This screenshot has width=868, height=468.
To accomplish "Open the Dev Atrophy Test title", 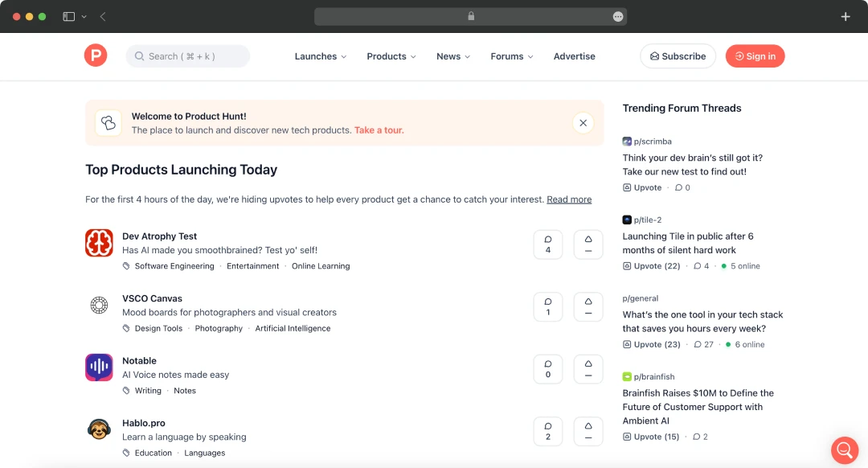I will (x=159, y=236).
